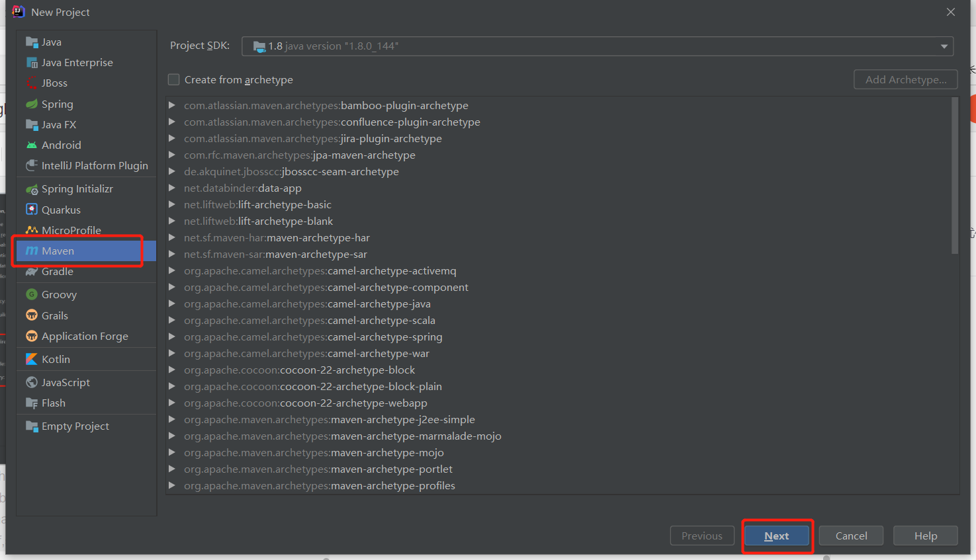This screenshot has width=976, height=560.
Task: Click the Groovy green icon
Action: point(32,294)
